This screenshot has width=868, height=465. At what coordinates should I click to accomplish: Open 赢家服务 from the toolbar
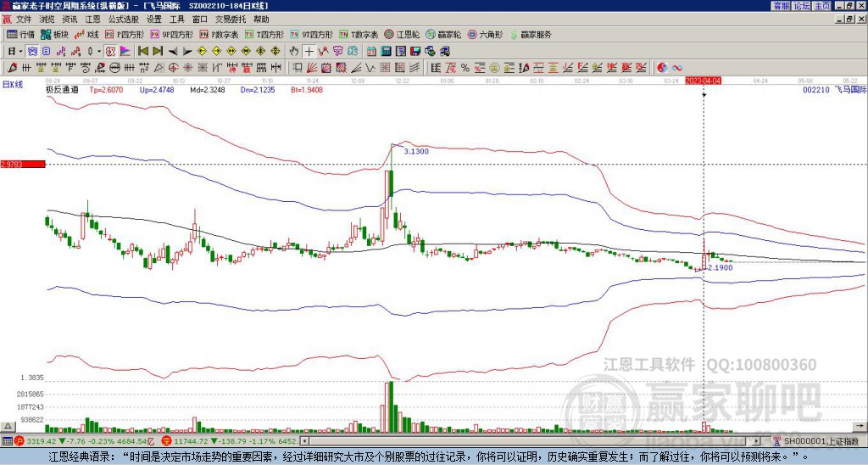531,34
